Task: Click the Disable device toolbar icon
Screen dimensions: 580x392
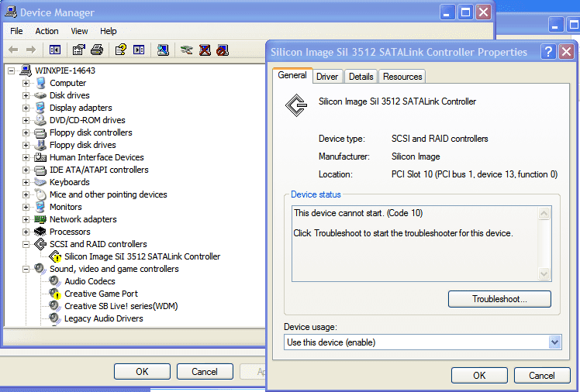Action: (x=223, y=50)
